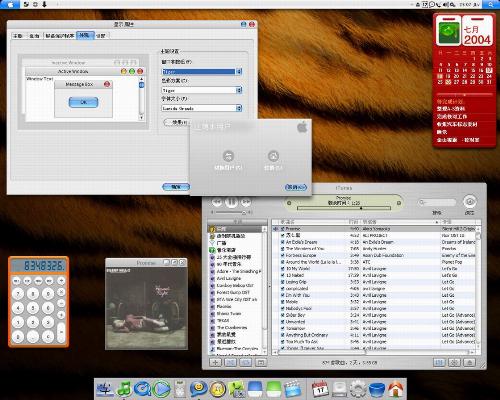This screenshot has height=400, width=500.
Task: Click the Switch User icon in logoff dialog
Action: pos(228,156)
